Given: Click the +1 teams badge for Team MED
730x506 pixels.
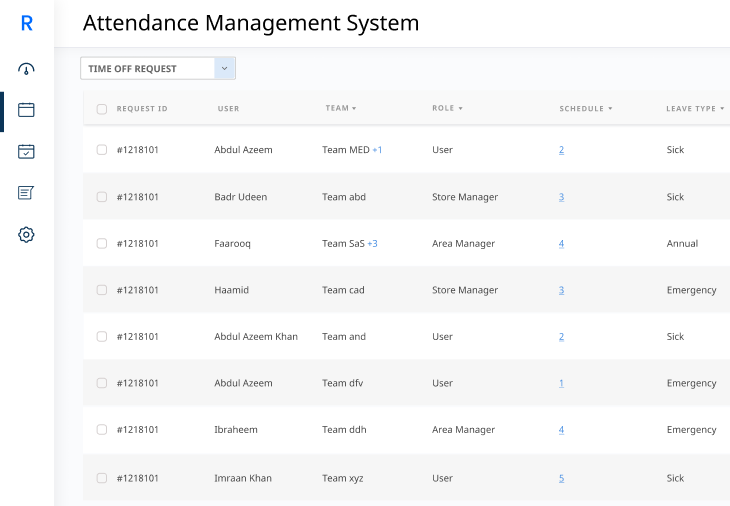Looking at the screenshot, I should (377, 150).
